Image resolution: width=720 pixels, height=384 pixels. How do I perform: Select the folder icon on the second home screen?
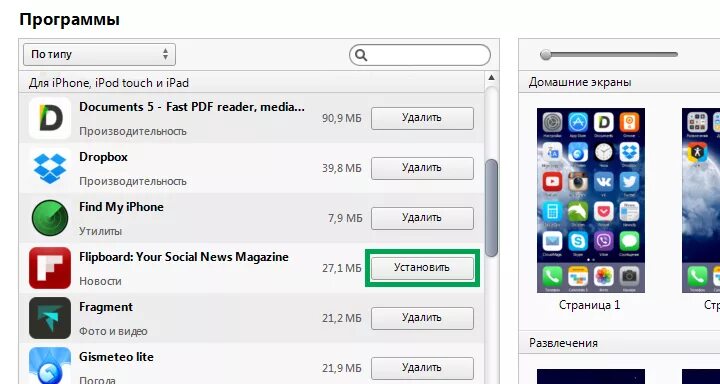coord(697,123)
